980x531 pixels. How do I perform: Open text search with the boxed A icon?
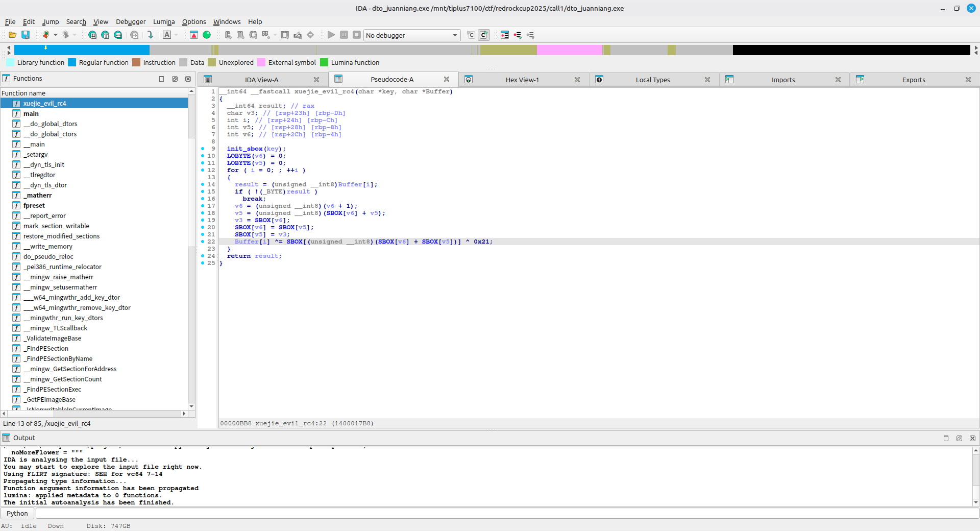tap(167, 35)
